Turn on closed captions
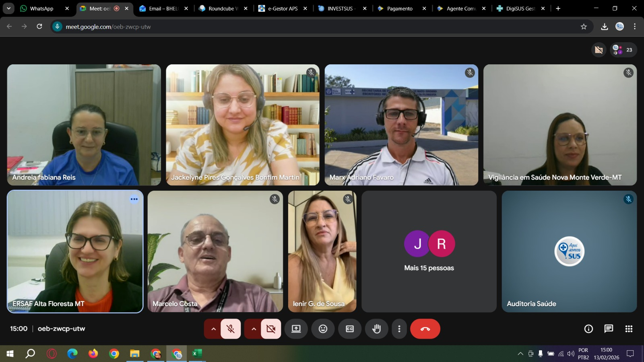 [350, 329]
